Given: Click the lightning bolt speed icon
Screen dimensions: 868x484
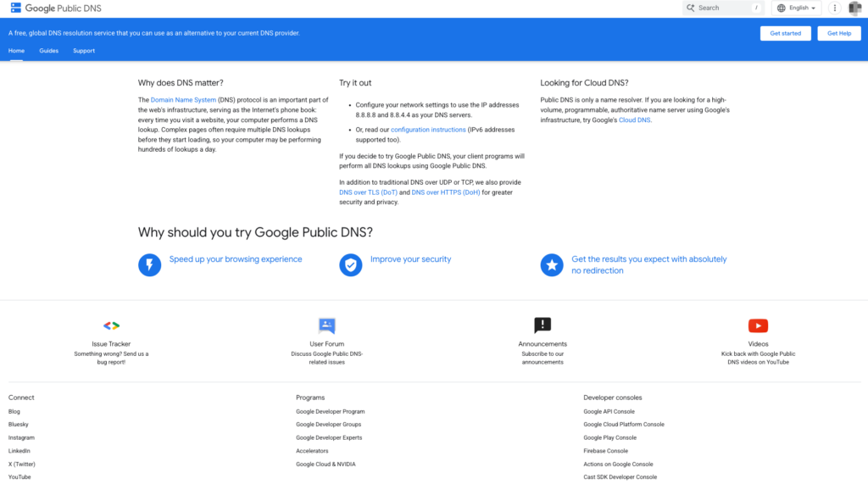Looking at the screenshot, I should tap(149, 264).
